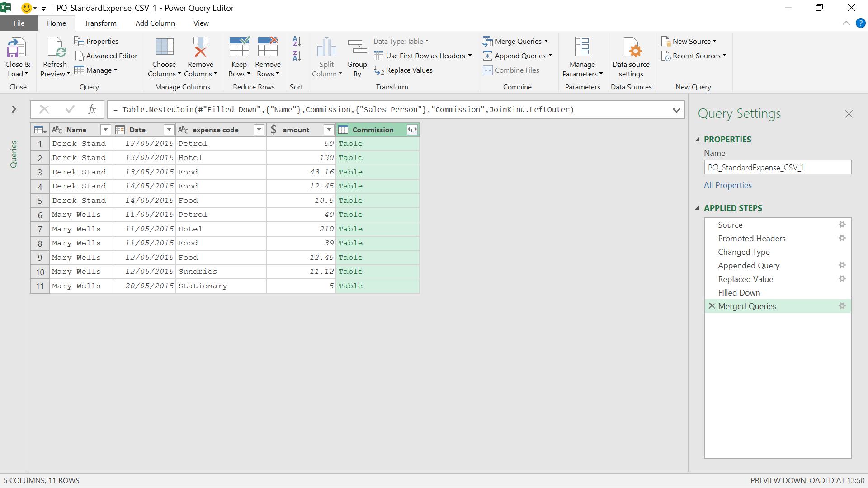
Task: Open Quick Access Toolbar customize arrow
Action: tap(43, 9)
